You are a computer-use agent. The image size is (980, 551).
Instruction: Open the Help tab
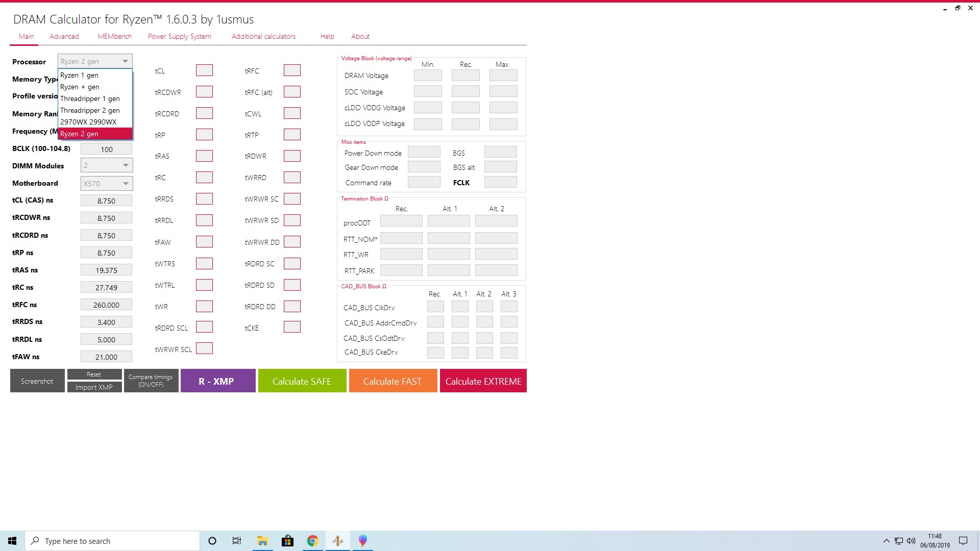[x=327, y=36]
